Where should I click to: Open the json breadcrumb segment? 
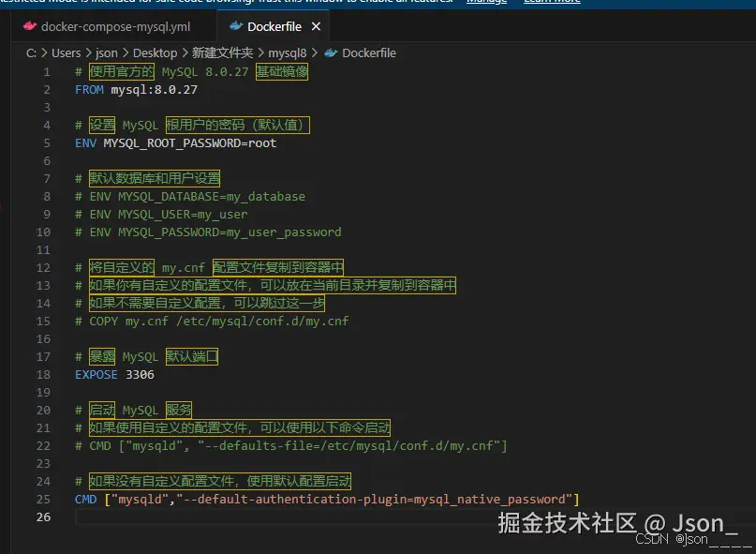click(107, 53)
